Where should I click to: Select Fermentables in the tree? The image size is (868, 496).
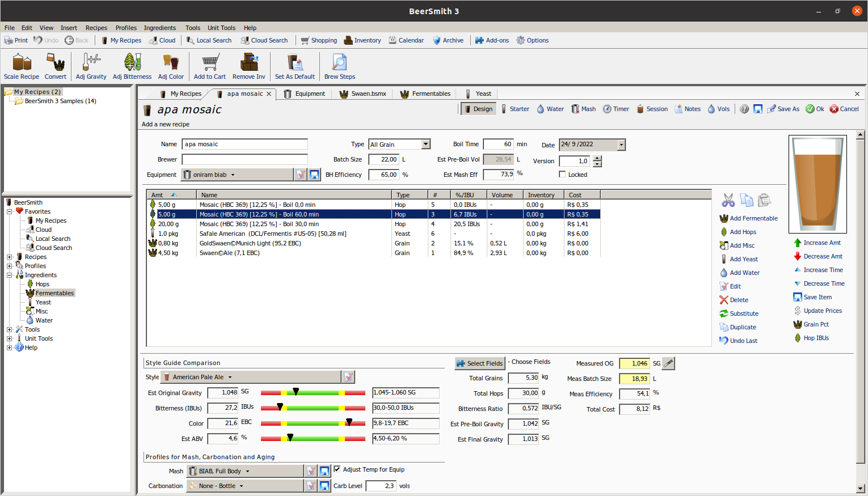click(x=54, y=293)
